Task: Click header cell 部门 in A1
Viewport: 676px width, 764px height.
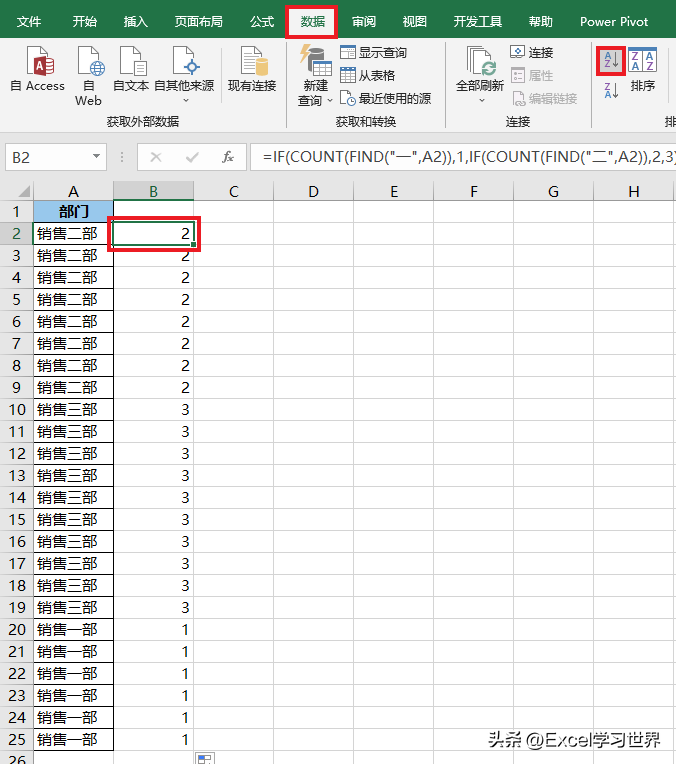Action: click(x=73, y=211)
